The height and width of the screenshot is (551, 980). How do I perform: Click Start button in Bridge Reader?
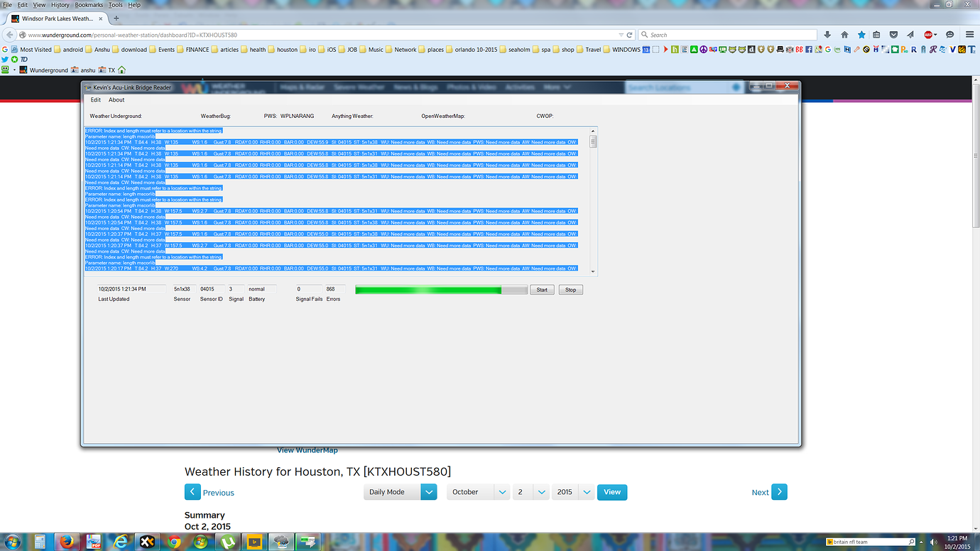pyautogui.click(x=542, y=290)
